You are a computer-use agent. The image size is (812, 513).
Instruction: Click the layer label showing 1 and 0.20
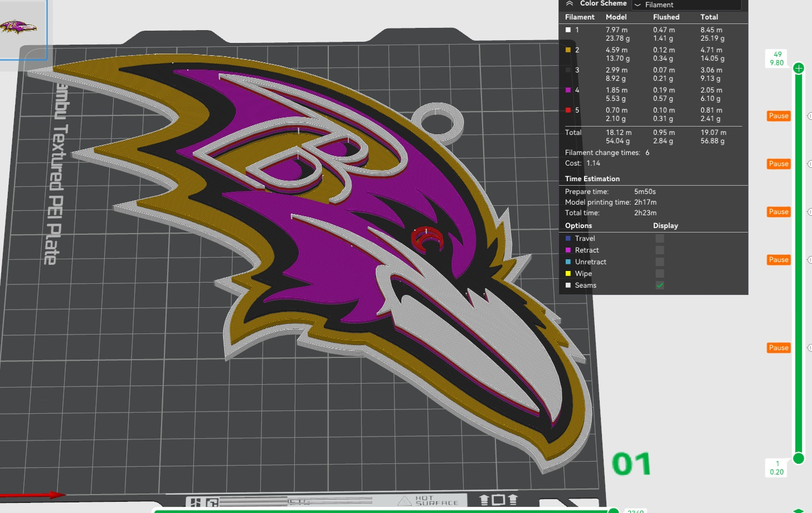point(777,468)
